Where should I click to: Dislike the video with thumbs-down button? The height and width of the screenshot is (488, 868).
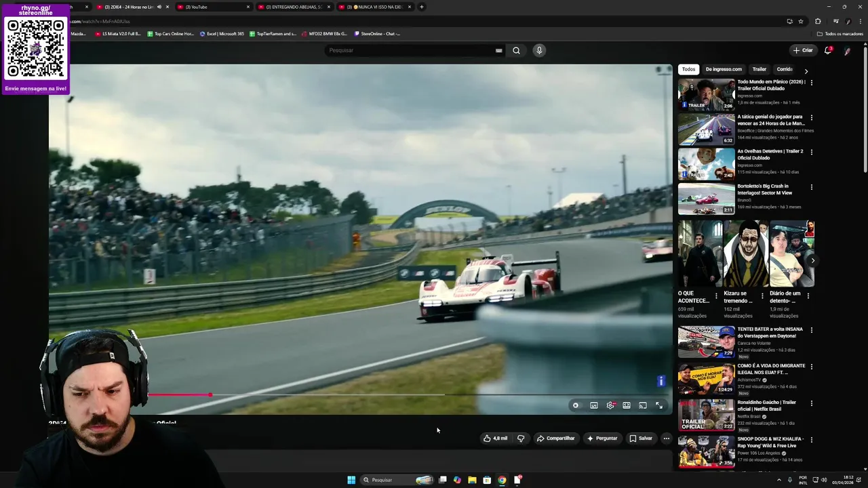[x=521, y=439]
